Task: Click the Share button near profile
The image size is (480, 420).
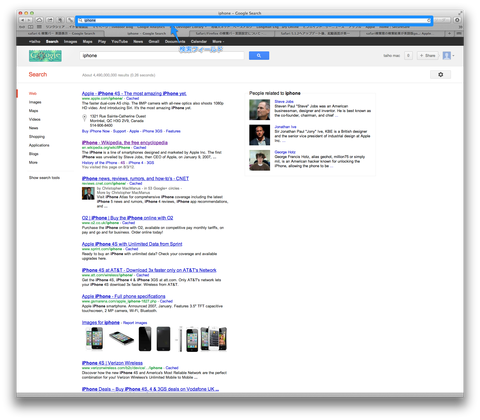Action: click(427, 56)
